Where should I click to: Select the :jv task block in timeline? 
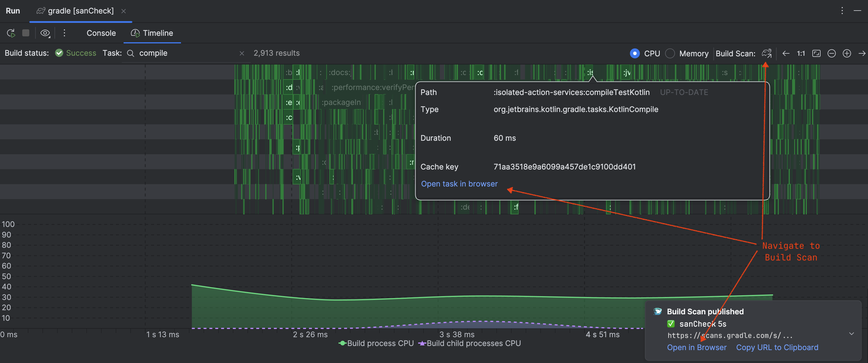click(626, 72)
